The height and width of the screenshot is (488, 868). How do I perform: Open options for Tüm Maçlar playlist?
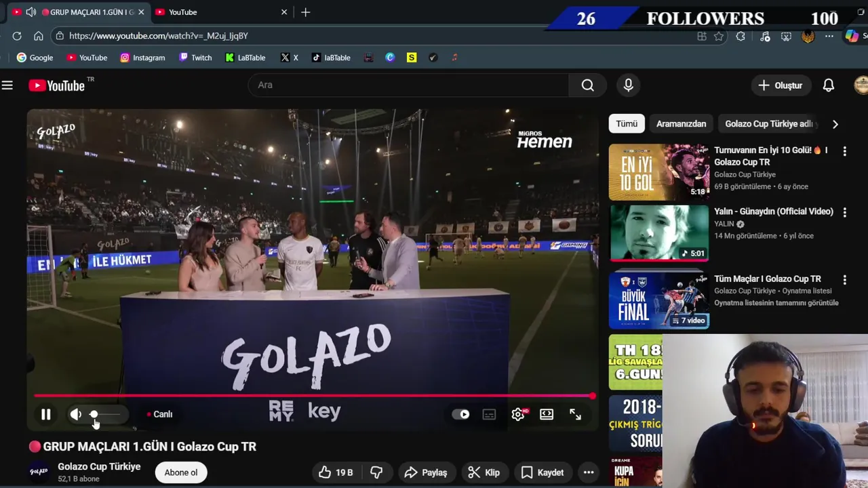coord(844,279)
